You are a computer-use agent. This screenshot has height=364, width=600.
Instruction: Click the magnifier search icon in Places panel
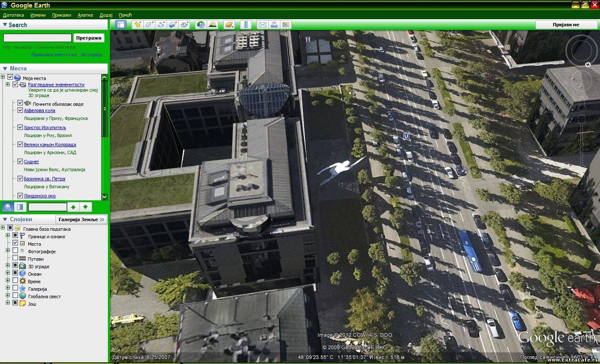(x=8, y=207)
